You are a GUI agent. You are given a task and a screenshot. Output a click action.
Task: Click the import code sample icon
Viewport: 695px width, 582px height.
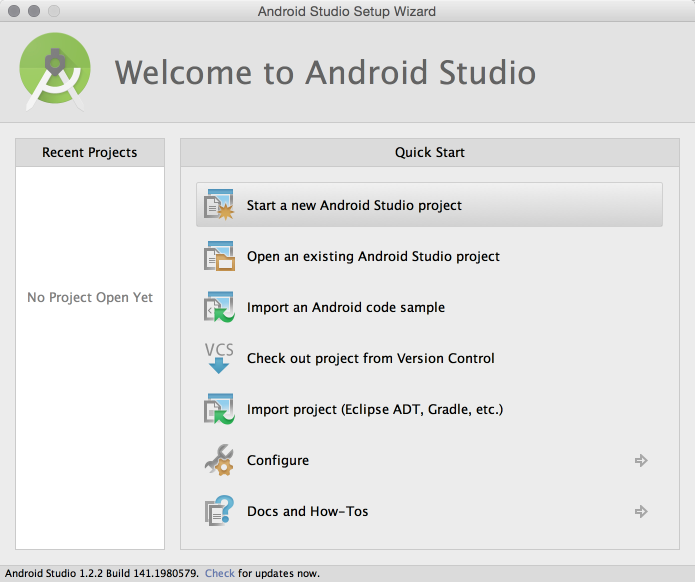point(219,307)
